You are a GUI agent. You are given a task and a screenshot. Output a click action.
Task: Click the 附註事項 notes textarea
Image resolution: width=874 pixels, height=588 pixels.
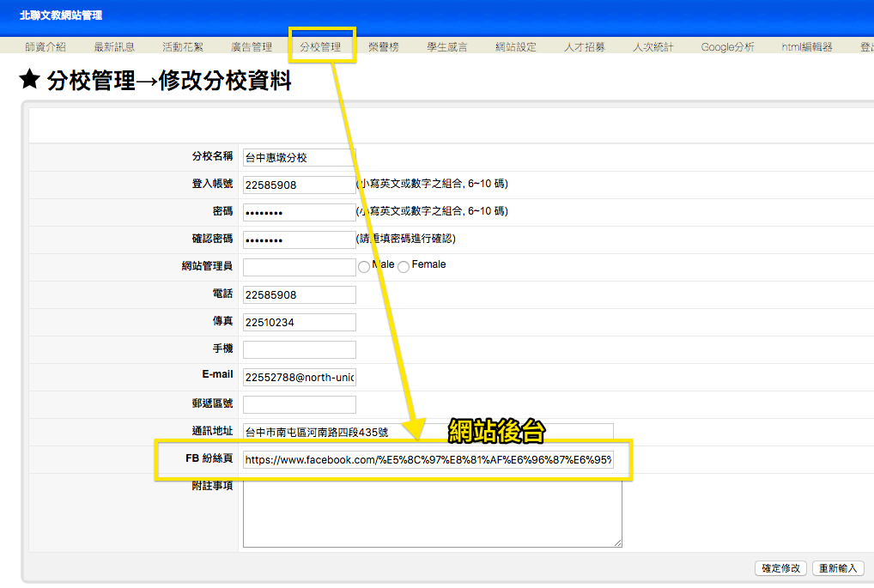(x=432, y=513)
